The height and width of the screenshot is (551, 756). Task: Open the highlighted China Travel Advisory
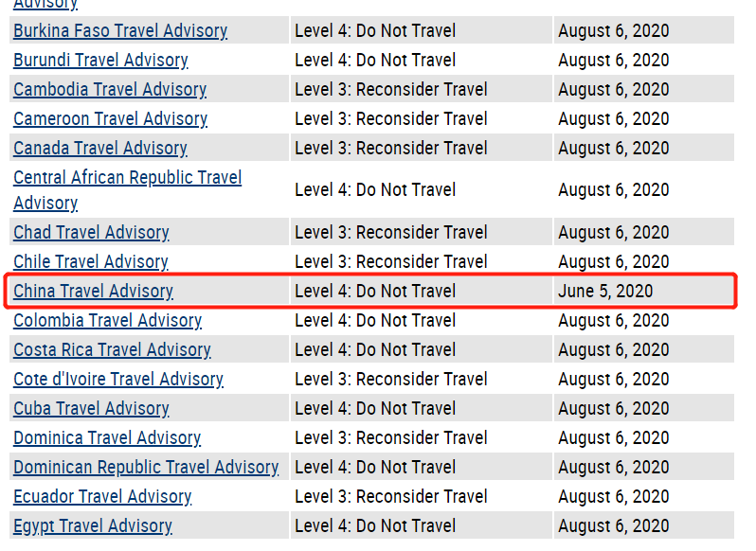point(93,291)
